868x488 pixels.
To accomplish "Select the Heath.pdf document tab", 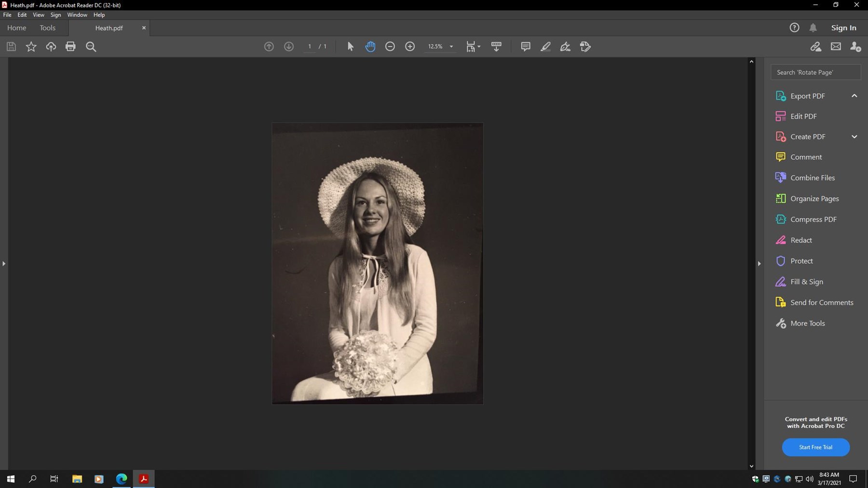I will coord(109,28).
